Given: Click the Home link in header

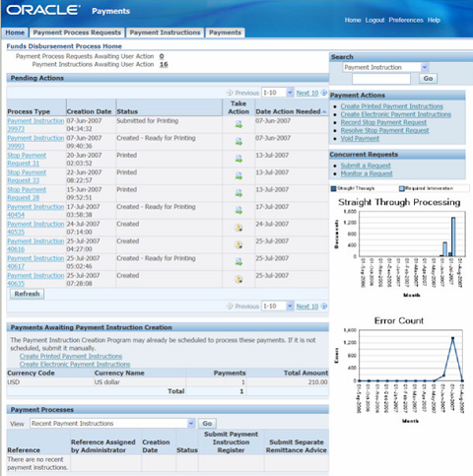Looking at the screenshot, I should click(x=353, y=20).
